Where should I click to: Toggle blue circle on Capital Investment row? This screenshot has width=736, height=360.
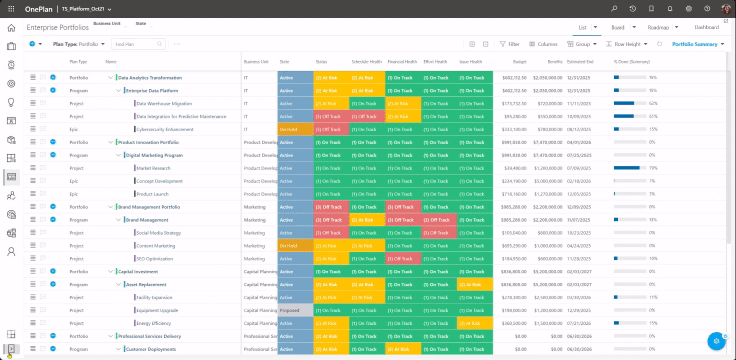(53, 271)
